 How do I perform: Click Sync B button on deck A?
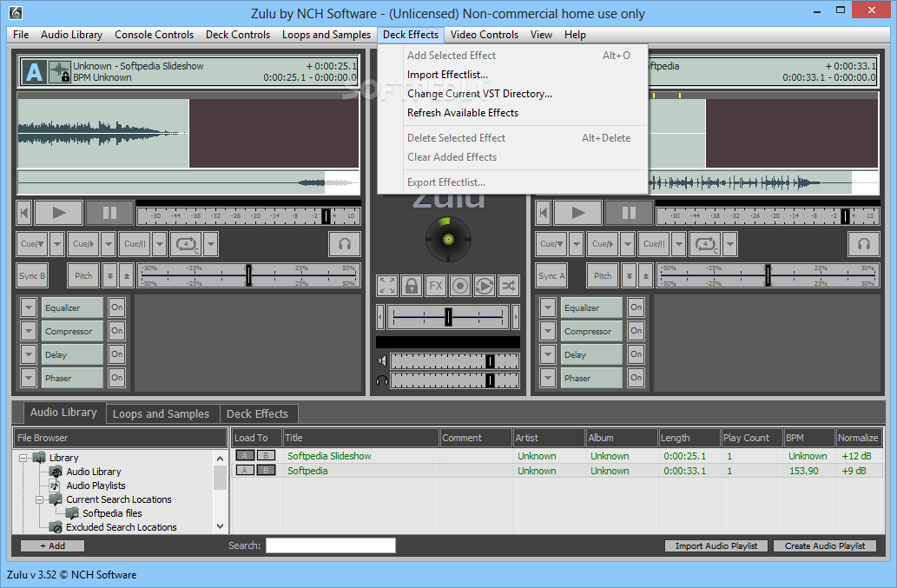tap(32, 275)
